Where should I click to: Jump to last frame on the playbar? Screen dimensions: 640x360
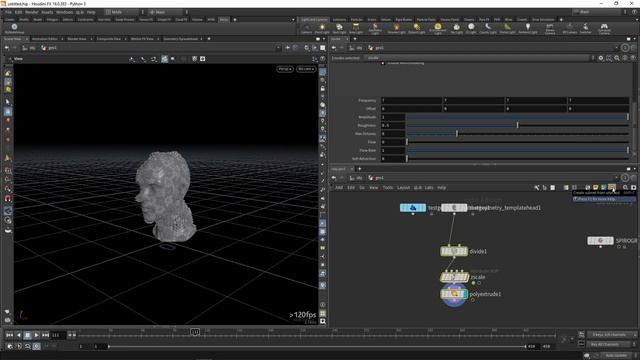pyautogui.click(x=45, y=335)
